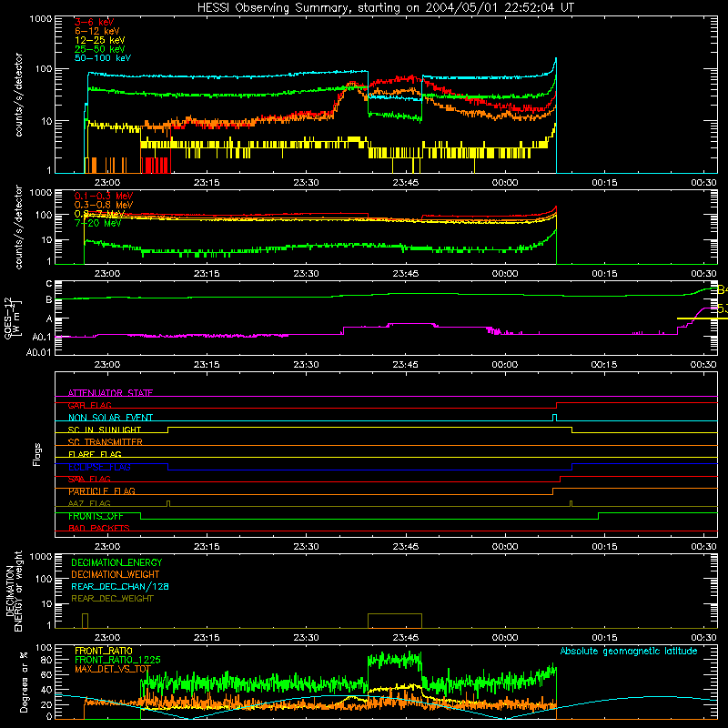Click the REAR_DEC_CHAN/128 legend entry
This screenshot has width=728, height=728.
click(x=120, y=586)
